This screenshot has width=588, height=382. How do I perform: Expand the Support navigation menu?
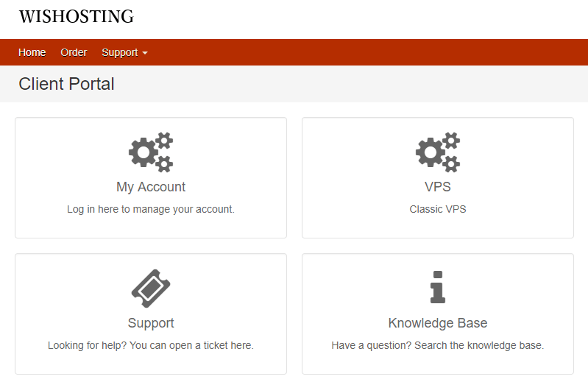pyautogui.click(x=124, y=52)
